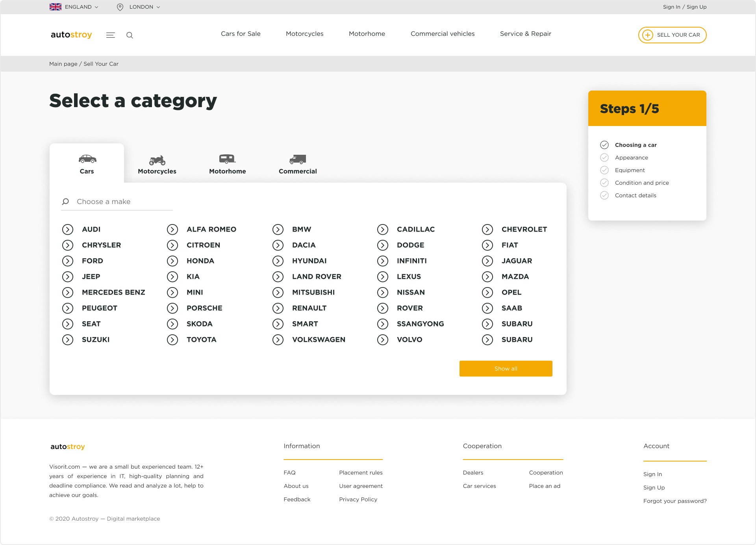The image size is (756, 545).
Task: Select the Cars category tab
Action: (87, 163)
